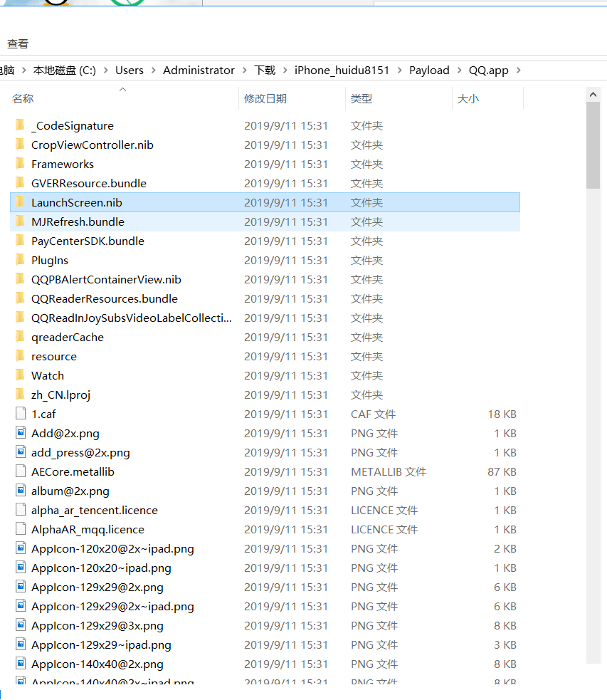This screenshot has height=700, width=607.
Task: Go to Administrator in address bar
Action: pos(199,70)
